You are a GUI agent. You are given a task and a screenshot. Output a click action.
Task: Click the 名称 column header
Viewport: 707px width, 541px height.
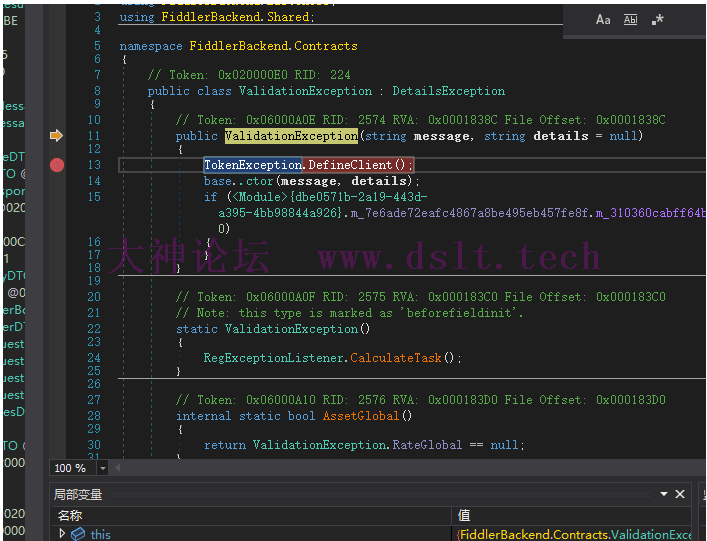tap(70, 515)
